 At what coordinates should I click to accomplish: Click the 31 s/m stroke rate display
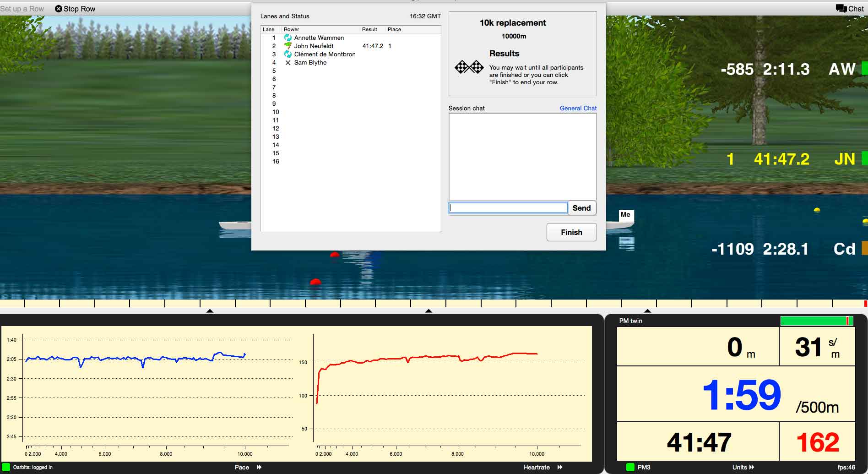[x=818, y=347]
